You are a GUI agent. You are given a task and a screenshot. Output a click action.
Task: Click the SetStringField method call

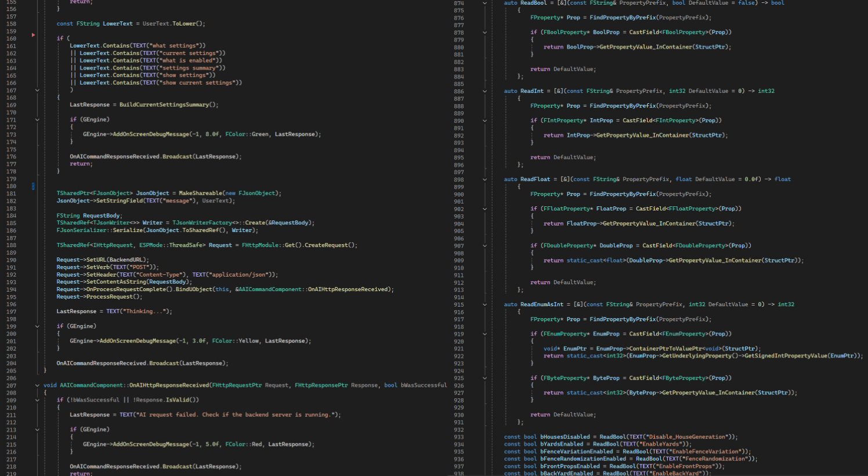[x=119, y=201]
